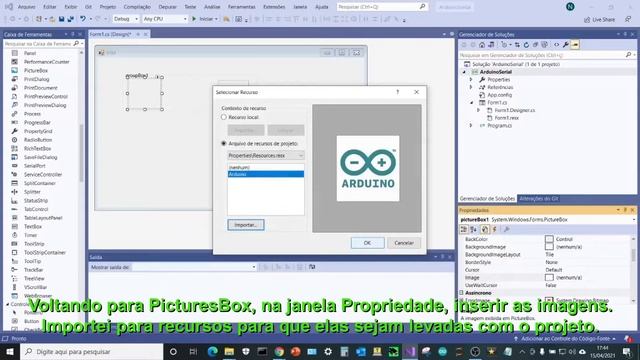Select the RadioButton control in toolbox

point(38,140)
